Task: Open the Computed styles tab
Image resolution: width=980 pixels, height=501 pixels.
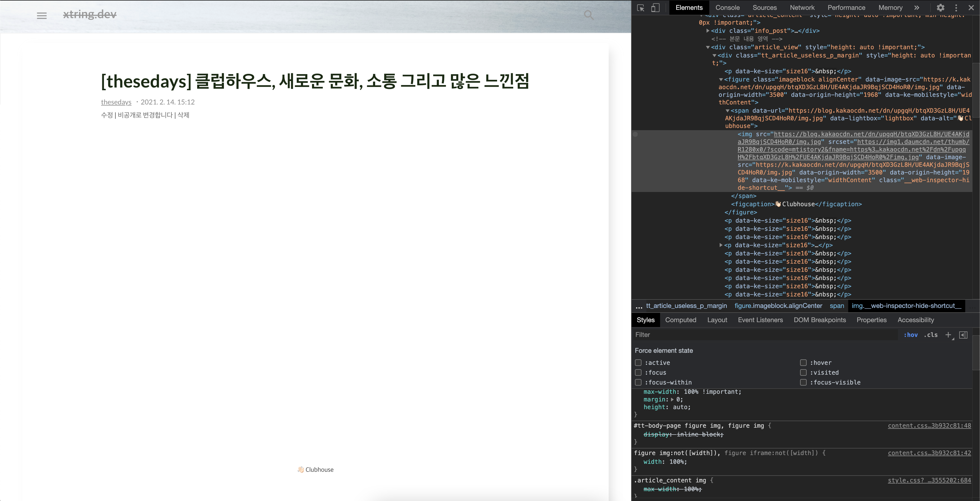Action: click(x=681, y=320)
